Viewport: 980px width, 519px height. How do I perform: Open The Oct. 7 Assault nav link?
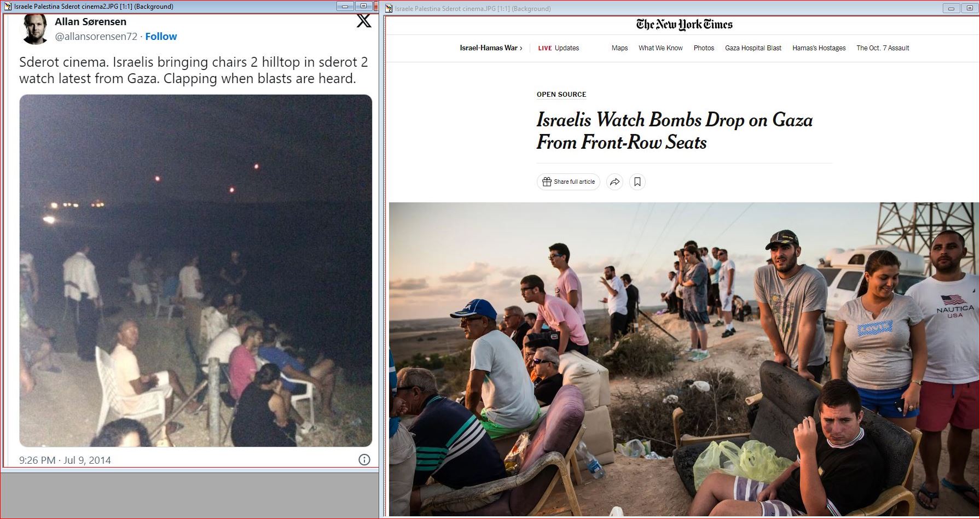click(883, 48)
